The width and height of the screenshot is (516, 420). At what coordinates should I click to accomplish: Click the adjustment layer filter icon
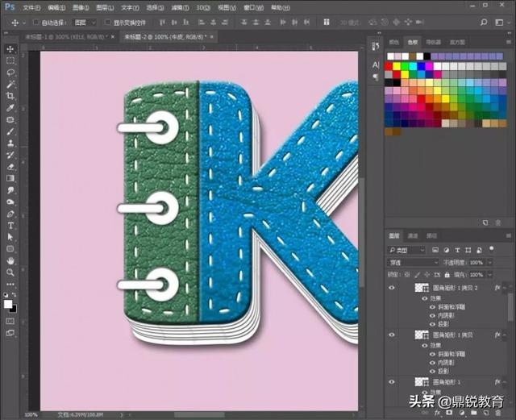[x=446, y=250]
